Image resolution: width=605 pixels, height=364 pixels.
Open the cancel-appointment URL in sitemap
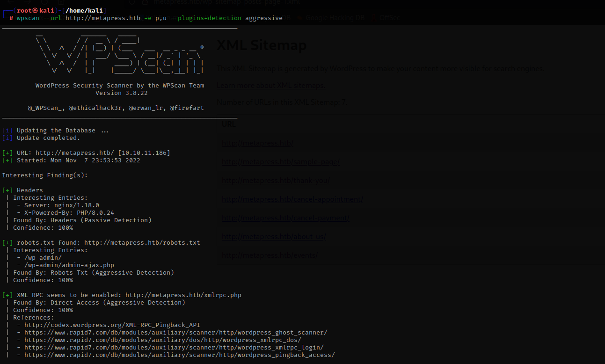292,199
